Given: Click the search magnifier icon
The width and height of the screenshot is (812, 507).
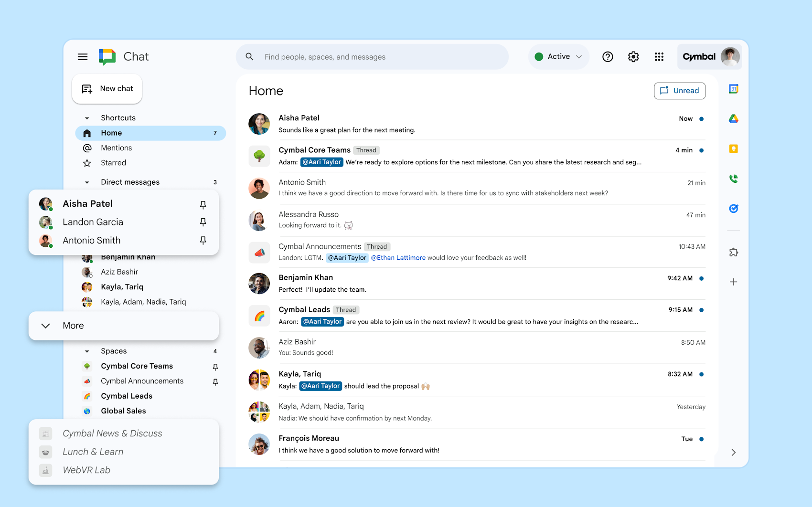Looking at the screenshot, I should [249, 57].
